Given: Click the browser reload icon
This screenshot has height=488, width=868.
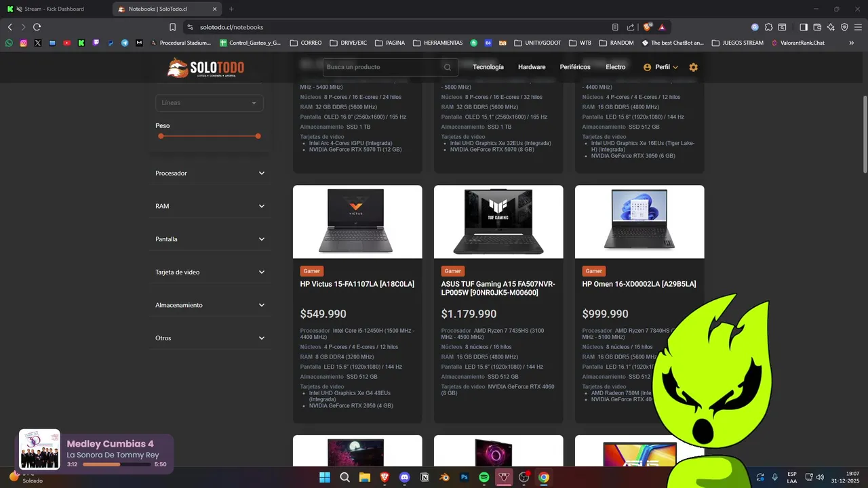Looking at the screenshot, I should 37,27.
